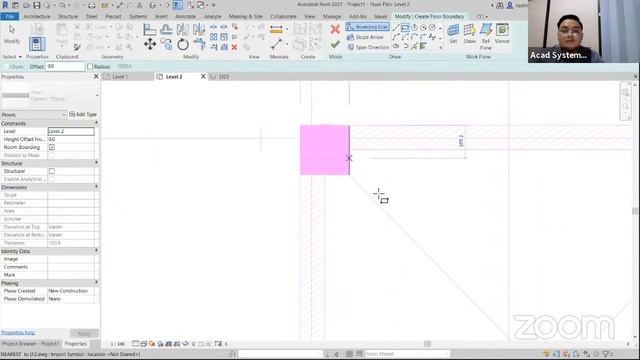The height and width of the screenshot is (360, 640).
Task: Select the Move tool in Modify panel
Action: click(150, 44)
